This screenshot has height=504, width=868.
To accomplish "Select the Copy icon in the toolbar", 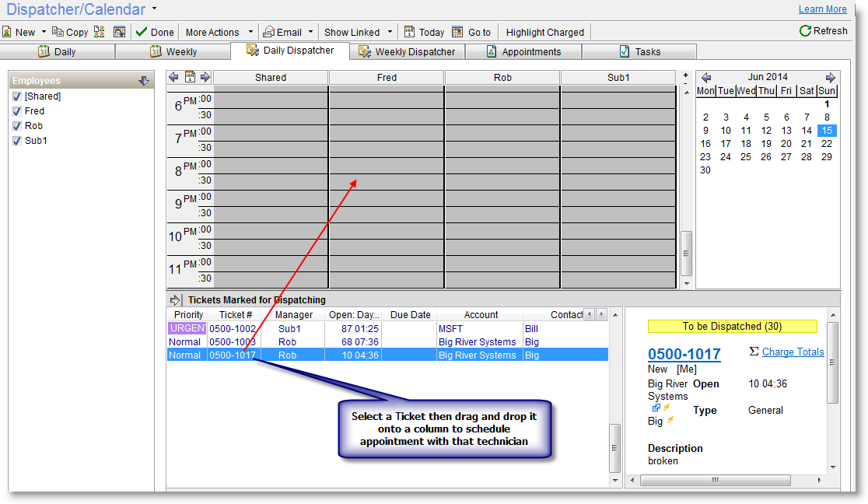I will pos(62,32).
